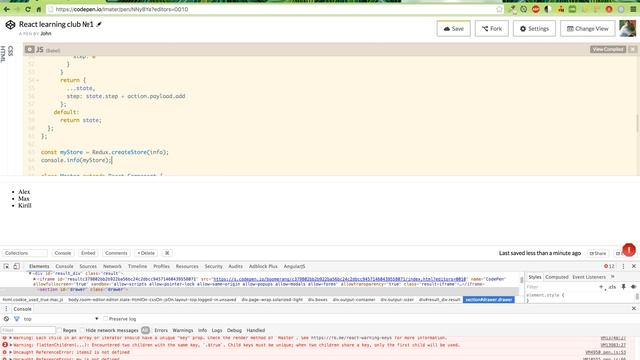Open the Change View dropdown

587,29
